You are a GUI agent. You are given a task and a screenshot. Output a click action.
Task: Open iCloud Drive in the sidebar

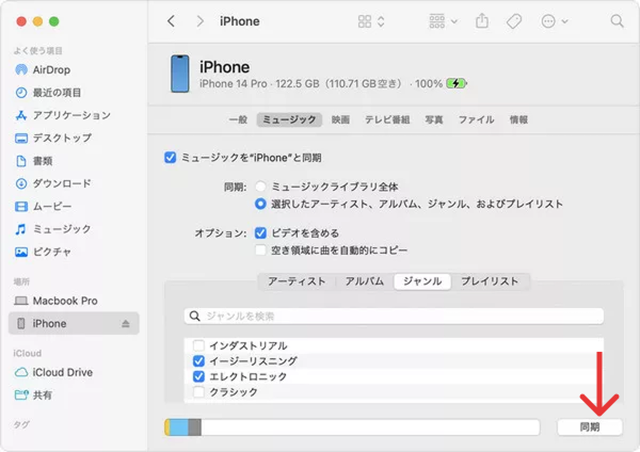54,372
